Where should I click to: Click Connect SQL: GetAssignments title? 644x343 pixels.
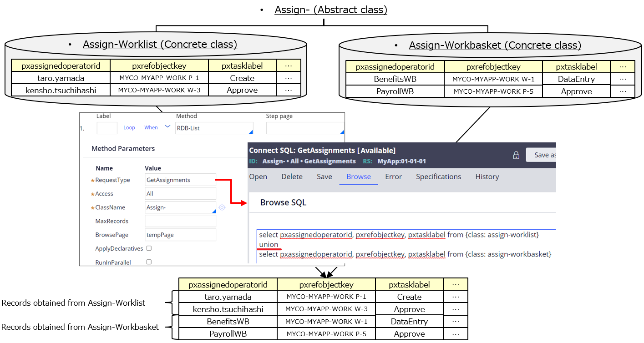coord(322,150)
